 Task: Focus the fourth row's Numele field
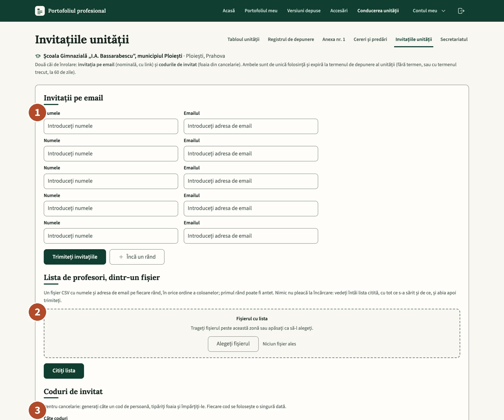111,208
